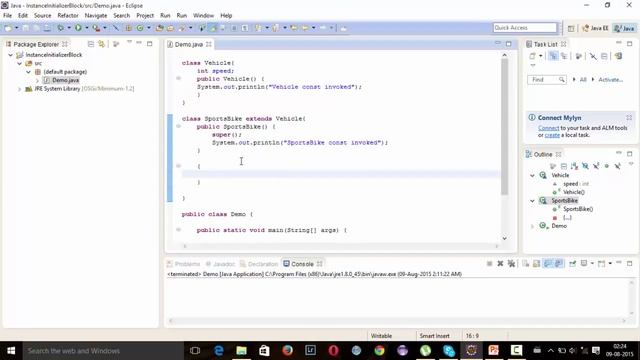Click the Open Console icon

click(x=601, y=264)
